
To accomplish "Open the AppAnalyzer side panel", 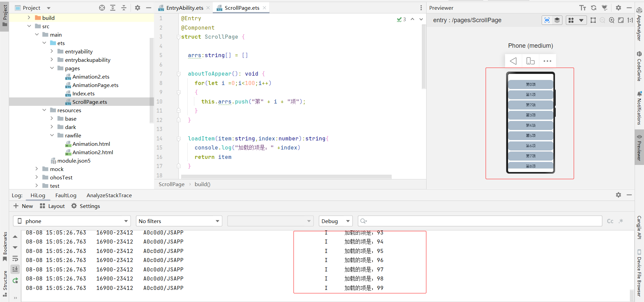I will coord(639,24).
